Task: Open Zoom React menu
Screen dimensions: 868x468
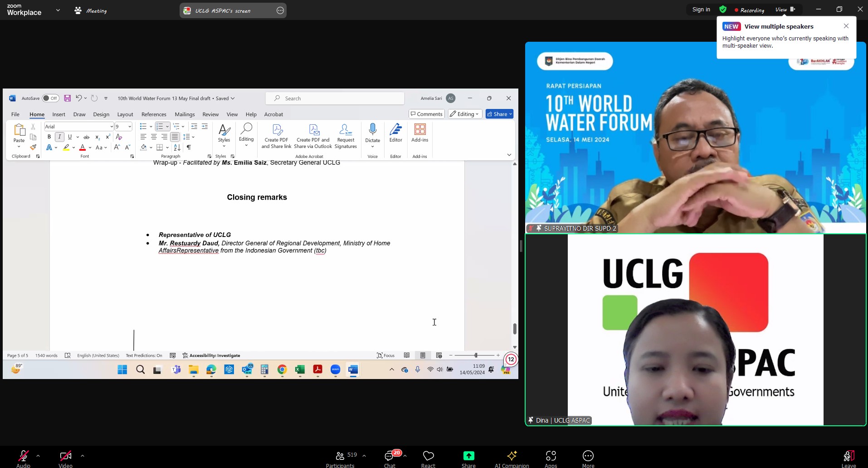Action: (428, 459)
